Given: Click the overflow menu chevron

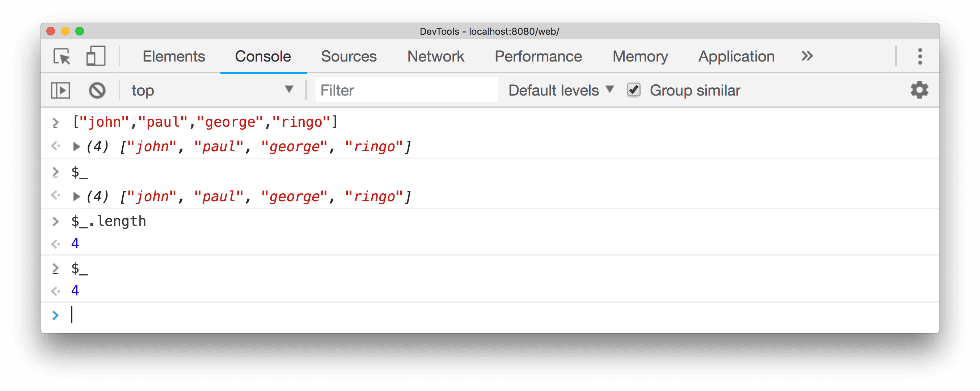Looking at the screenshot, I should pyautogui.click(x=806, y=56).
